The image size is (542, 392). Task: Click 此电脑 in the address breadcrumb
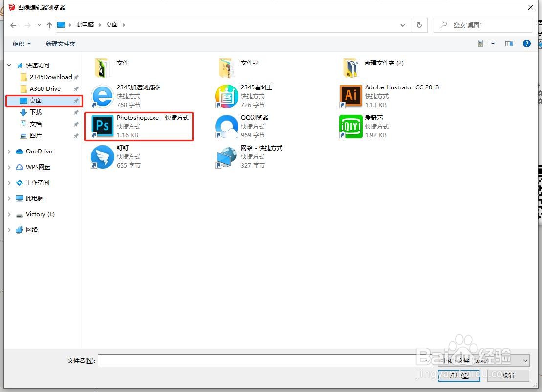(x=85, y=25)
